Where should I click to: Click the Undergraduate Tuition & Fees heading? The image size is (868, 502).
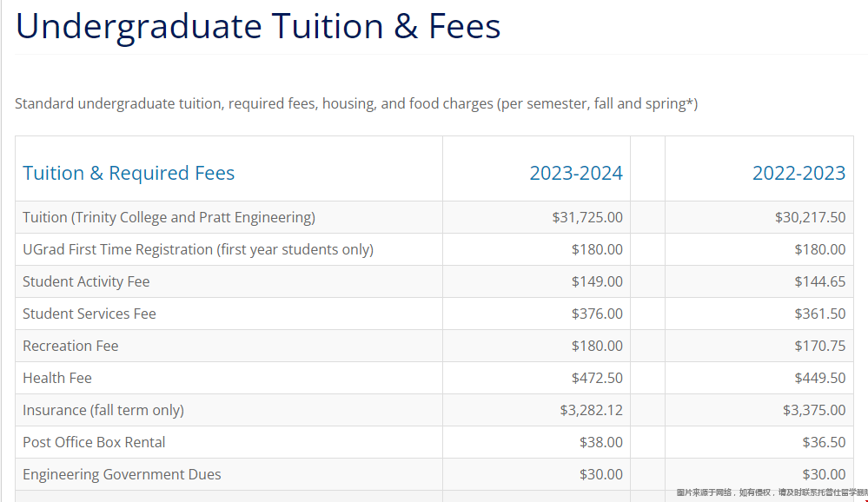(x=258, y=27)
